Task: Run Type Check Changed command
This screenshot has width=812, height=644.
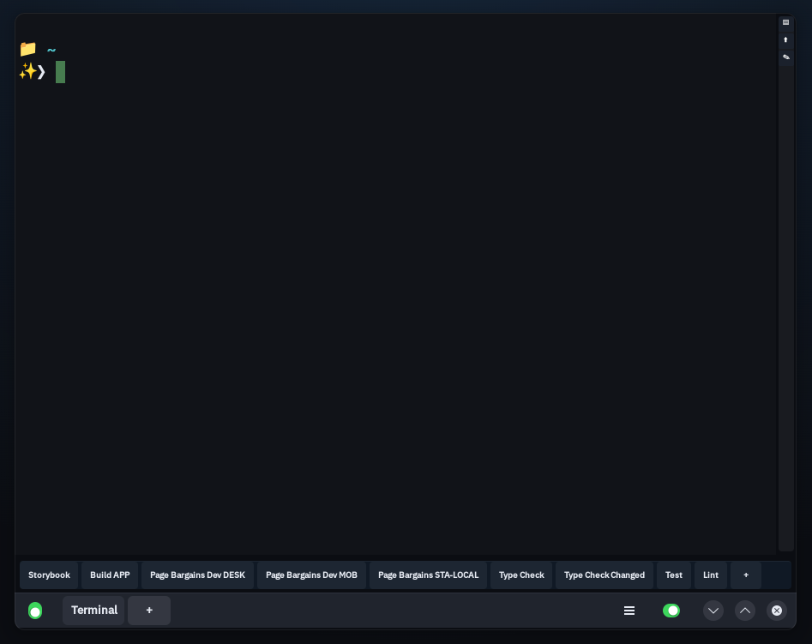Action: (604, 575)
